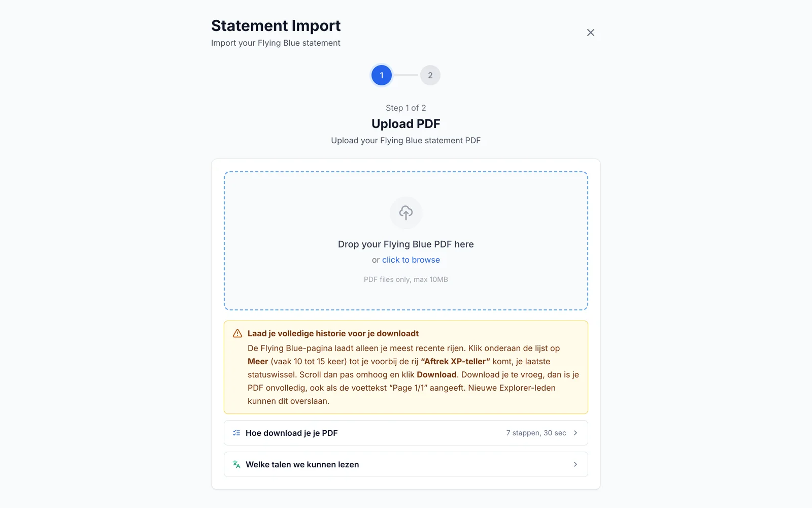Click the Laad je volledige historie heading
The width and height of the screenshot is (812, 508).
(333, 334)
